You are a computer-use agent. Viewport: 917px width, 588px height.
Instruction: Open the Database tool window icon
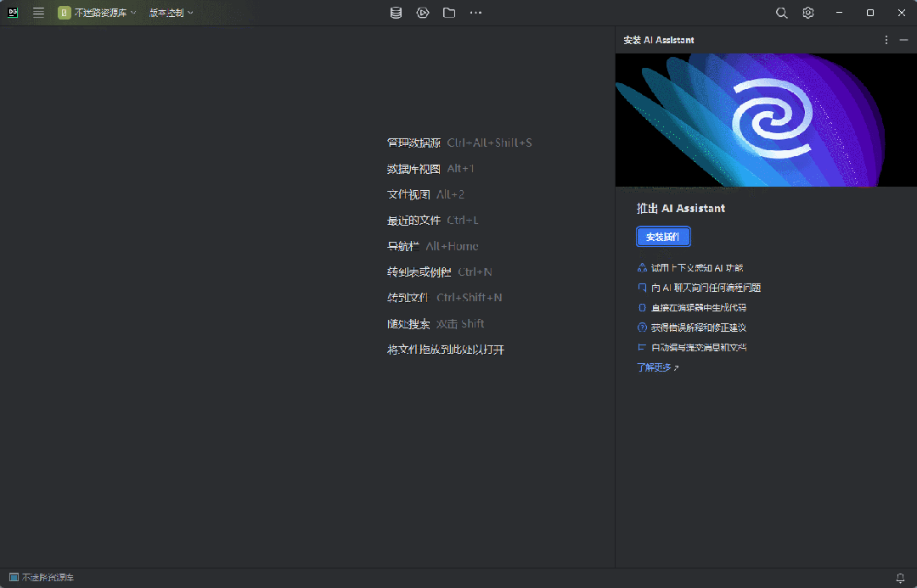(x=396, y=13)
